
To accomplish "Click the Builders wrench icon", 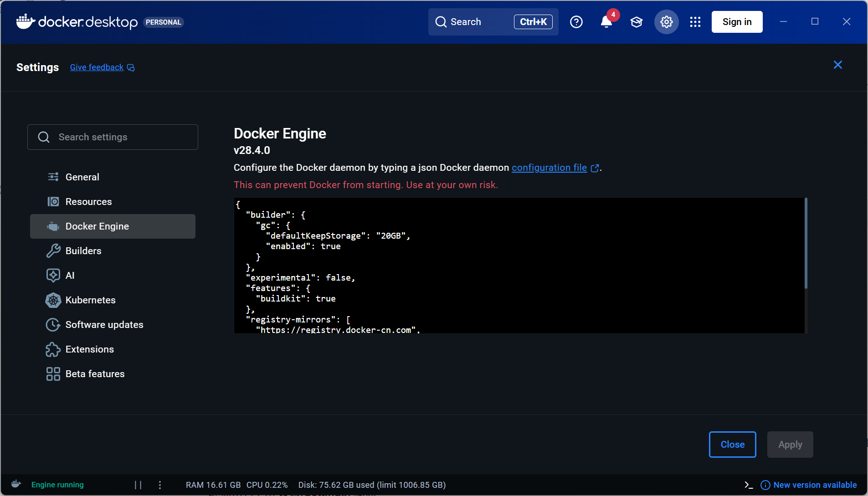I will pos(53,251).
